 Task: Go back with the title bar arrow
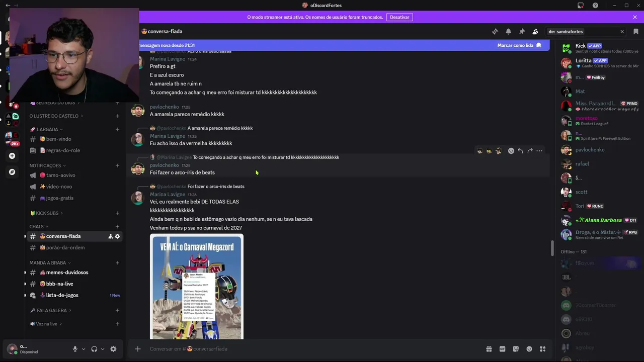tap(8, 6)
